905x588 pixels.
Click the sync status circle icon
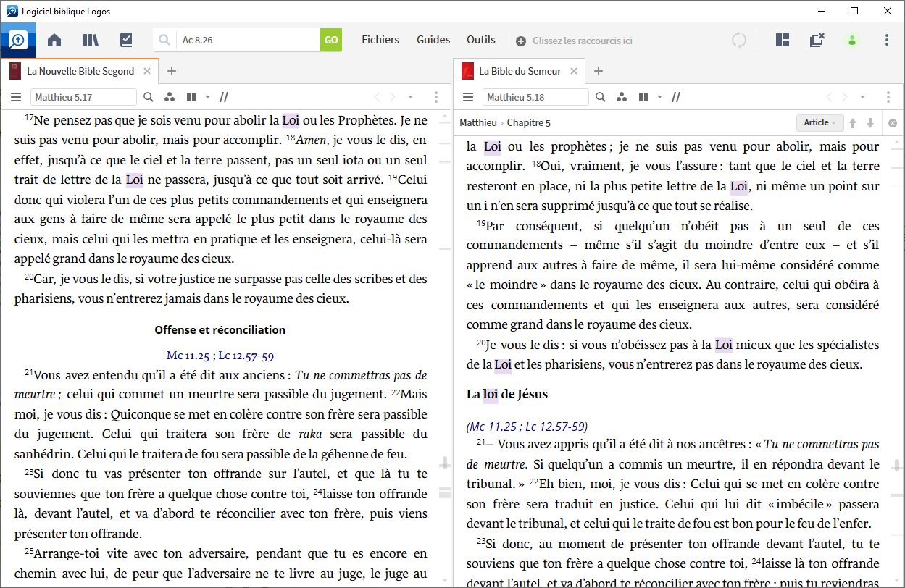(x=739, y=41)
